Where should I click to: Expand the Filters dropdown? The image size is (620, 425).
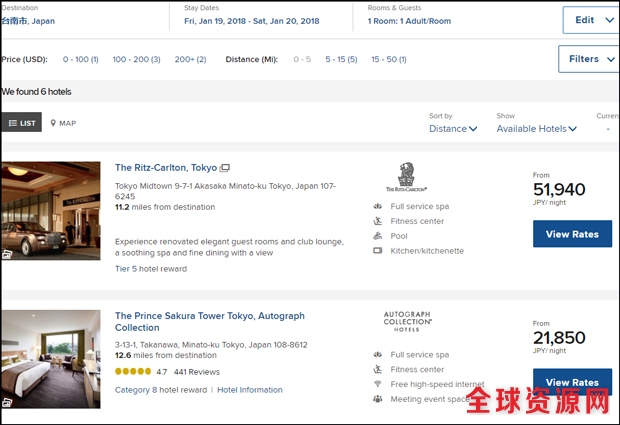point(589,59)
